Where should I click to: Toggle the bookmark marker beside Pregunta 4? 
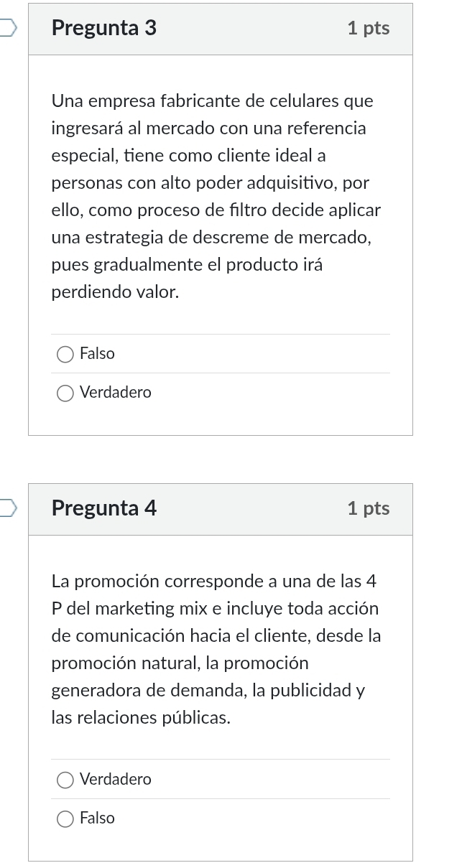point(5,507)
